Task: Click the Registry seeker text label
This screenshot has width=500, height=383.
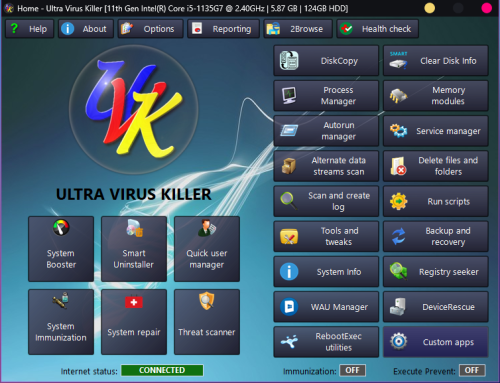Action: click(449, 272)
